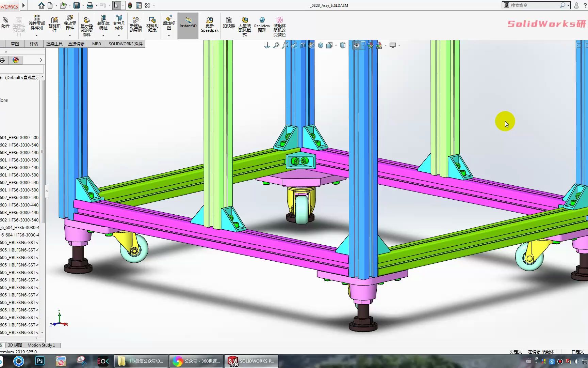Screen dimensions: 588x368
Task: Toggle the Instant3D button
Action: tap(188, 26)
